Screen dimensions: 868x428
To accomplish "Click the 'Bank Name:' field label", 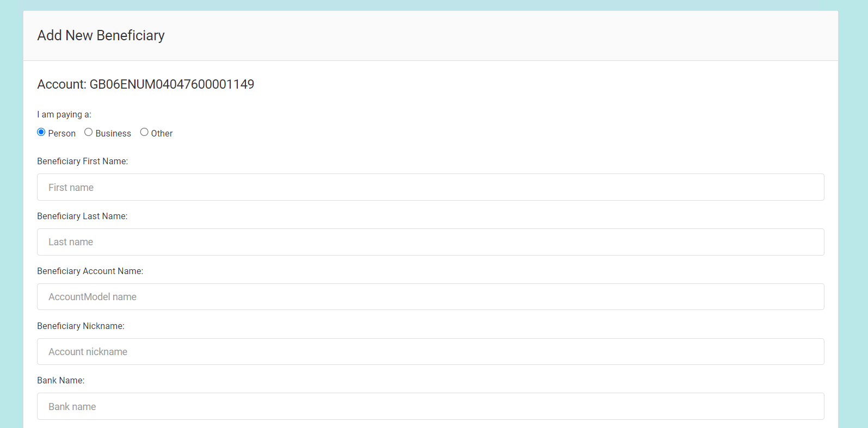I will [61, 381].
